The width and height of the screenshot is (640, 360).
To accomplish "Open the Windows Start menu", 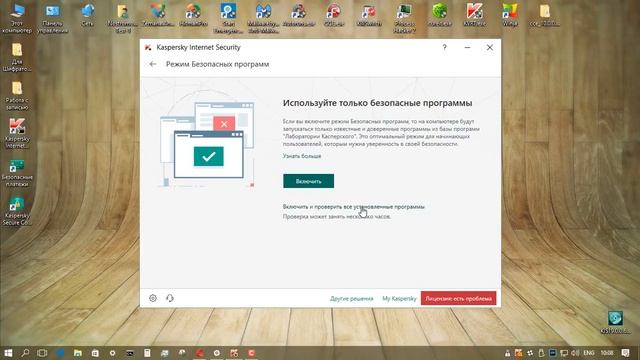I will [8, 353].
